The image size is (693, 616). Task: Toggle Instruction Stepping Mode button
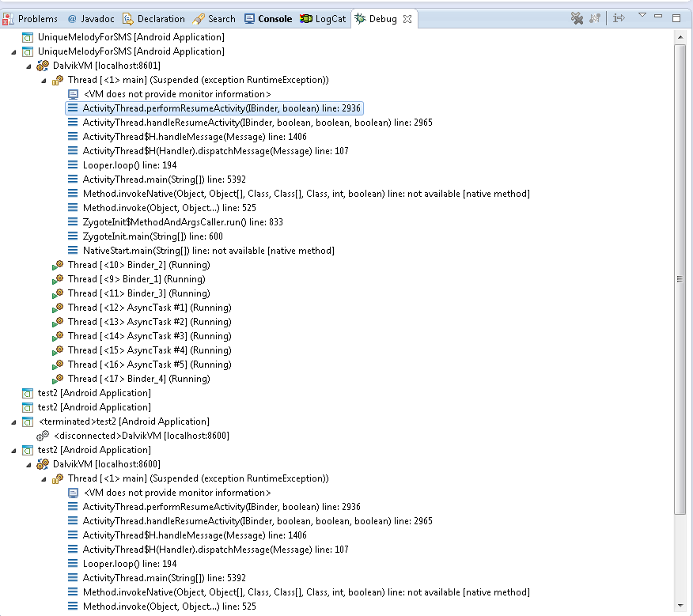619,18
